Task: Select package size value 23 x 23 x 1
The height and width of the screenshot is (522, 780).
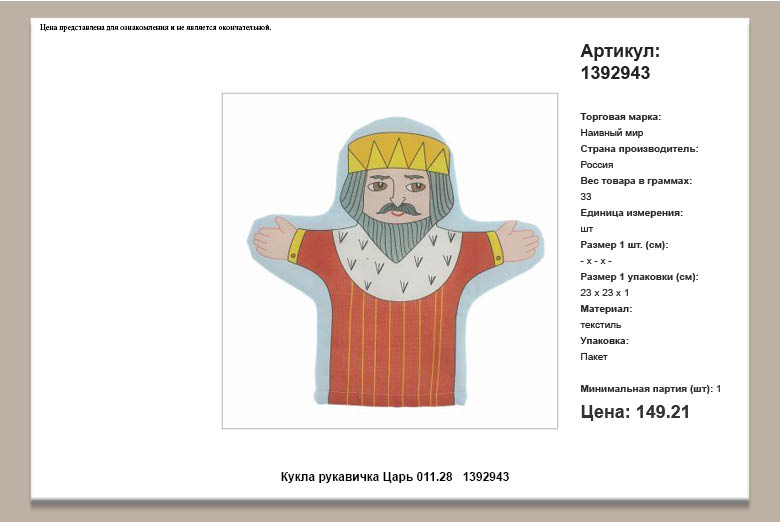Action: coord(605,293)
